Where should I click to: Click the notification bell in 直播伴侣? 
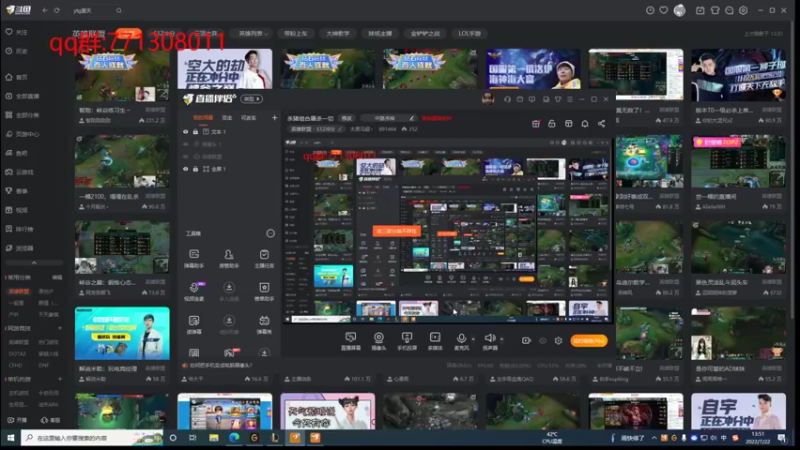point(585,124)
